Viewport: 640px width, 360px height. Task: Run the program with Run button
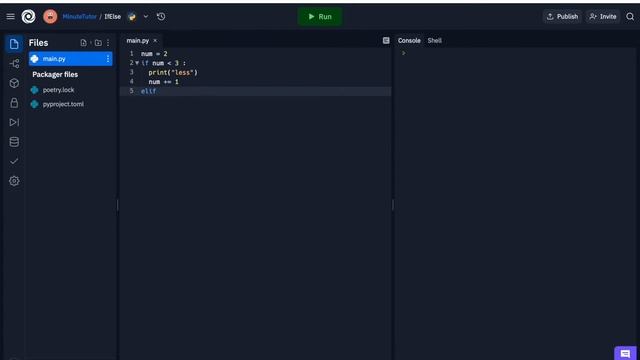tap(320, 17)
